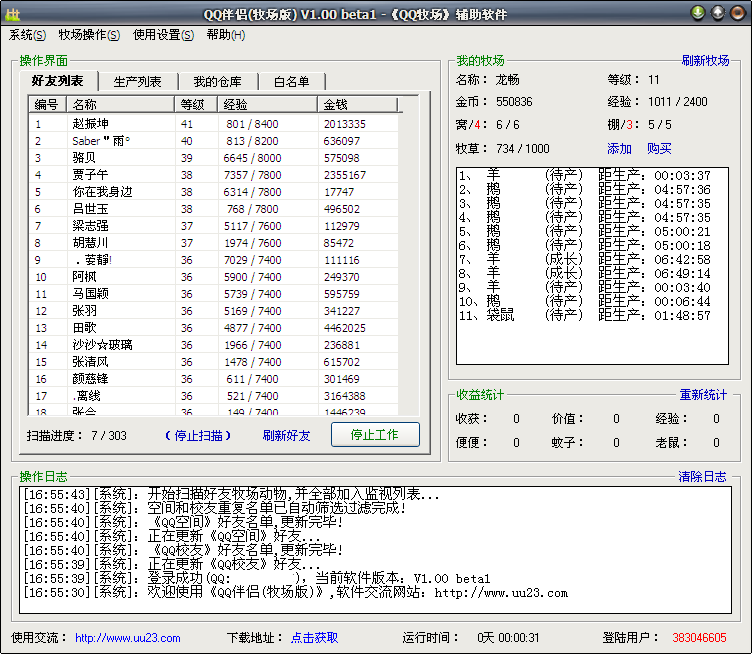Open the 系统(S) menu
This screenshot has width=752, height=654.
(x=27, y=35)
